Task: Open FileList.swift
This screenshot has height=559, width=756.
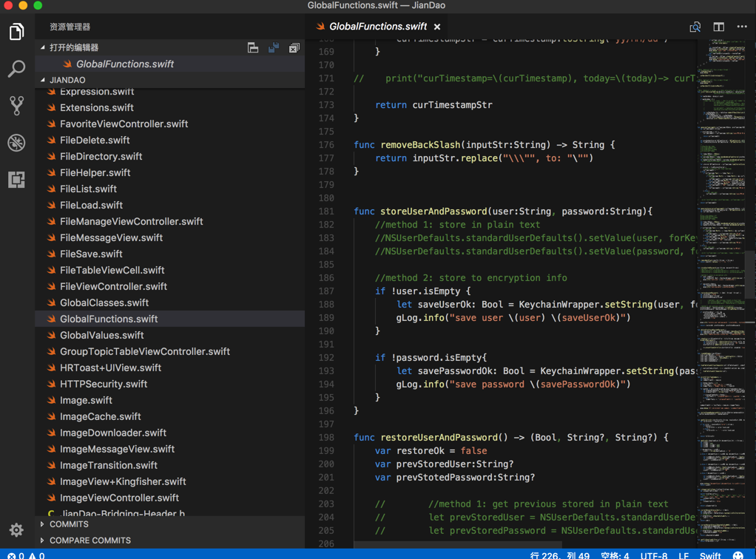Action: click(169, 189)
